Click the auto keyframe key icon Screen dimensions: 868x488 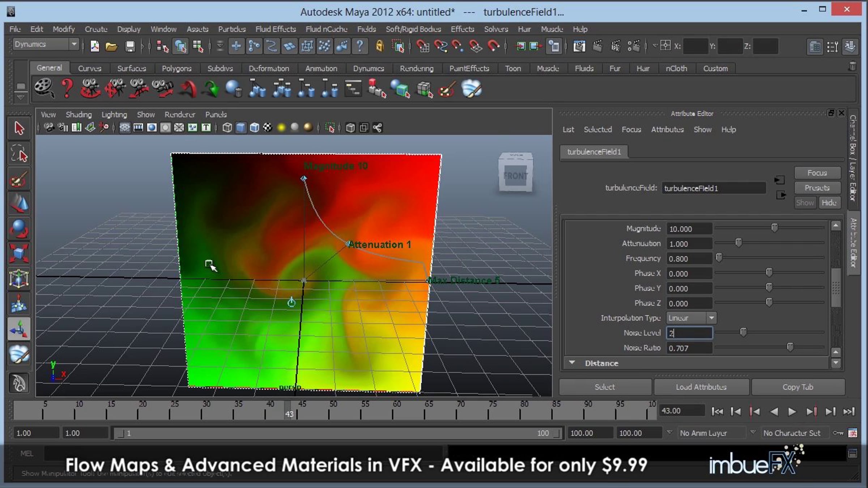(x=838, y=433)
